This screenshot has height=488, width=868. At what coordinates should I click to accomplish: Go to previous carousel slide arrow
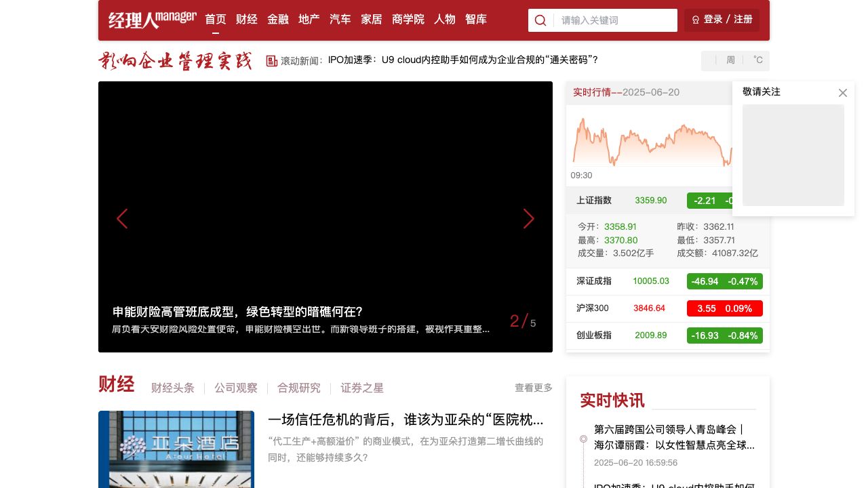coord(122,219)
